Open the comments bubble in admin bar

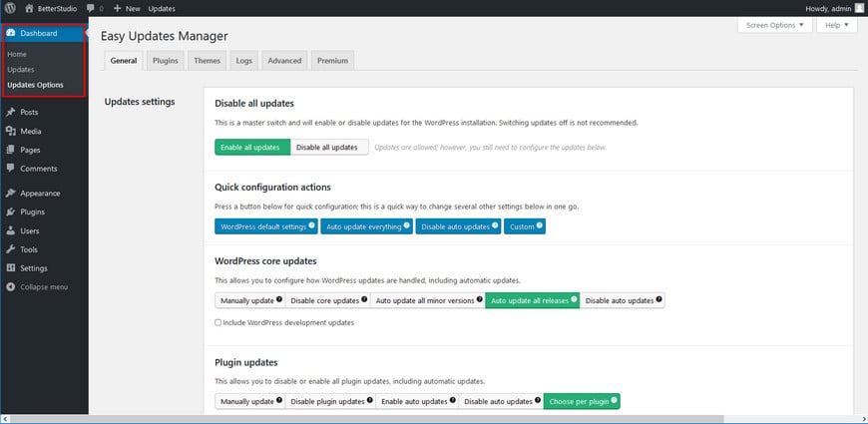pos(91,8)
